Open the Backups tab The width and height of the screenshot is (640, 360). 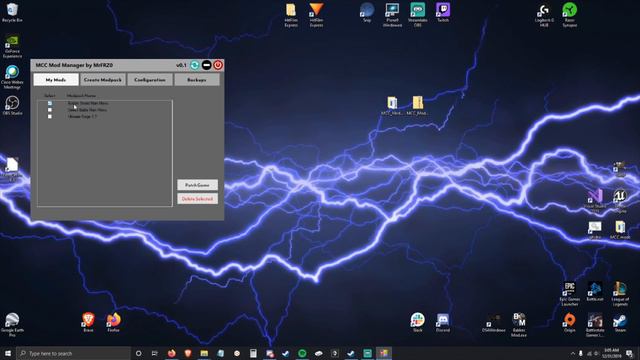[197, 80]
